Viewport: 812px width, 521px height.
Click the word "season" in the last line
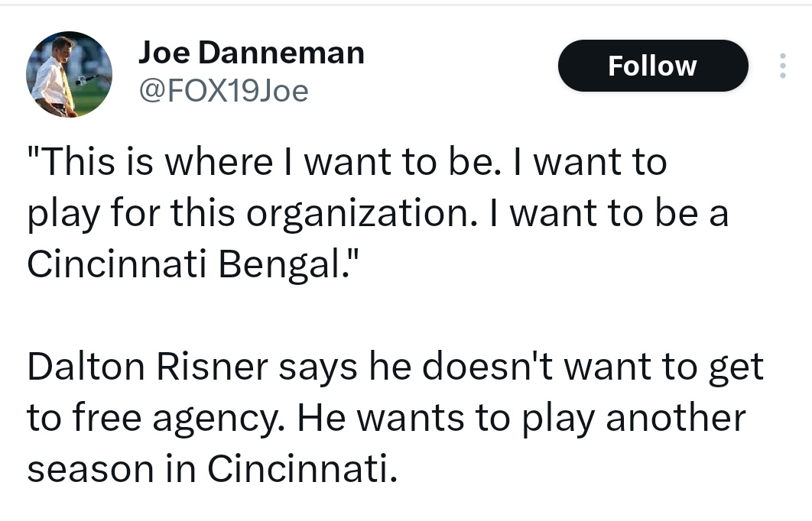click(x=87, y=469)
